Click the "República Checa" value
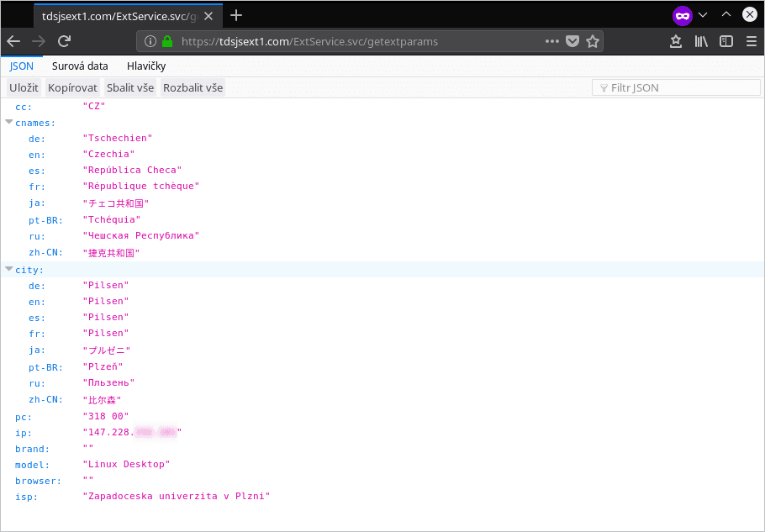Viewport: 765px width, 532px height. pyautogui.click(x=132, y=170)
